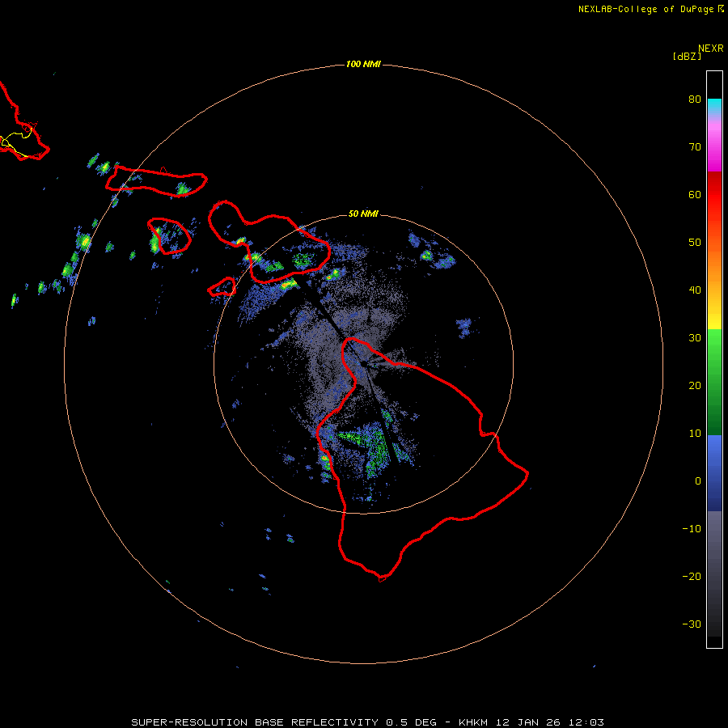This screenshot has width=728, height=728.
Task: Click the 80 value on dBZ scale
Action: 695,99
